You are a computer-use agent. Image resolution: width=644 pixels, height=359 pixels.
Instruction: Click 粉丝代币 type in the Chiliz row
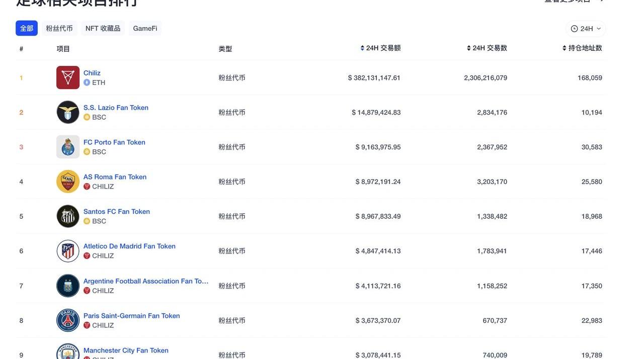[232, 78]
